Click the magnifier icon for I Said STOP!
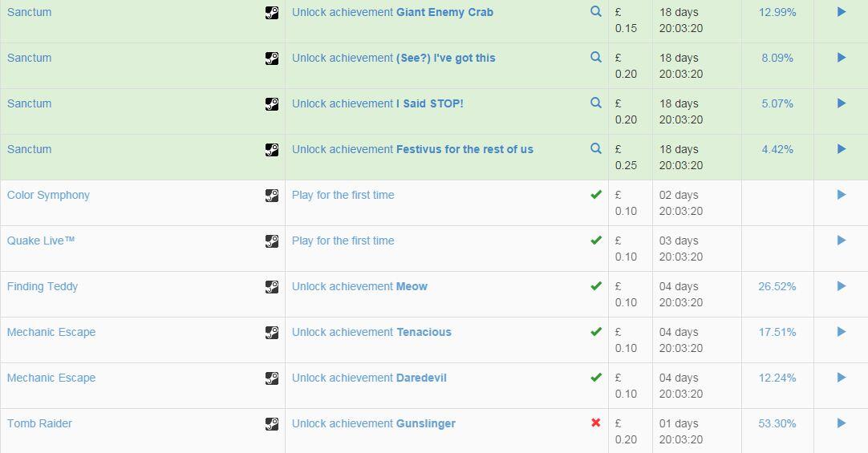 tap(596, 103)
